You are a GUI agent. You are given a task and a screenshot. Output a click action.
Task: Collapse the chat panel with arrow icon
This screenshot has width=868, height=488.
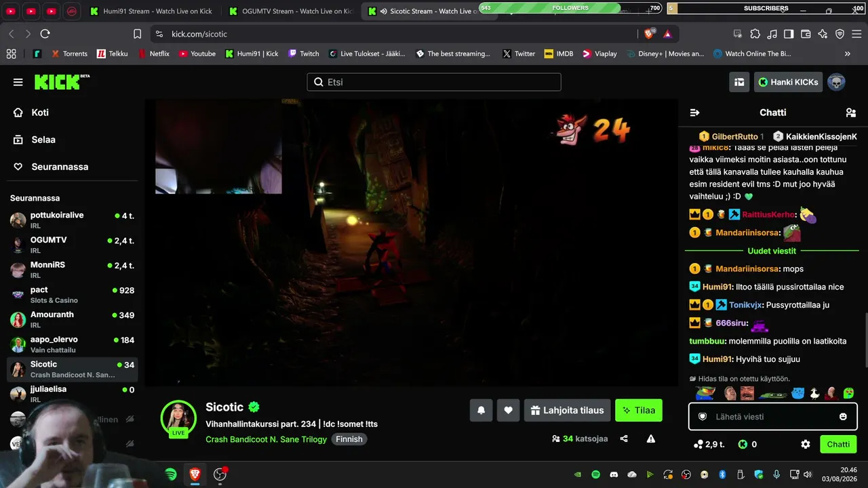(x=694, y=113)
